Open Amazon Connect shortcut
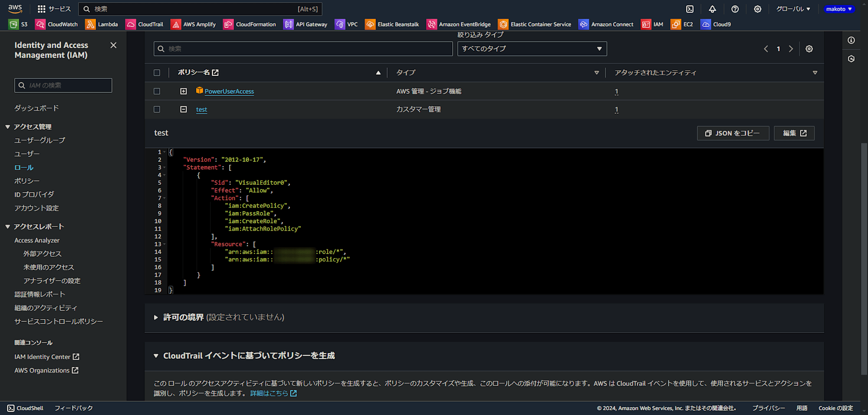 tap(606, 24)
